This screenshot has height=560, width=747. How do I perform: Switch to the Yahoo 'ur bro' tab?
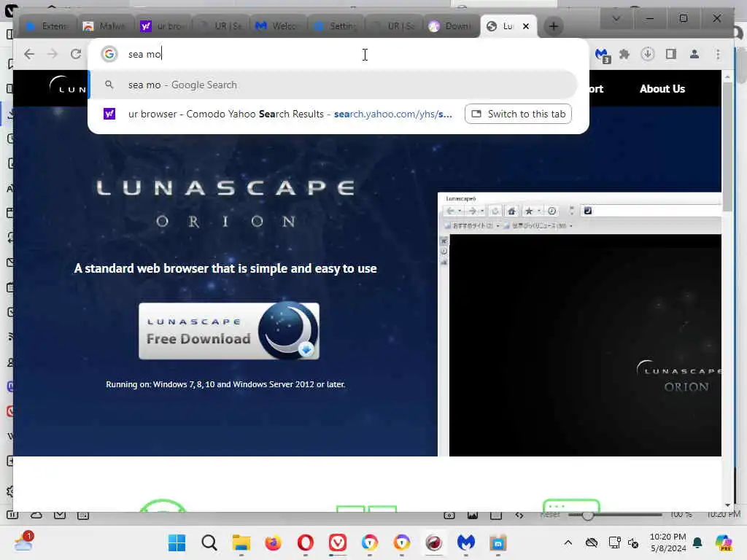click(163, 26)
